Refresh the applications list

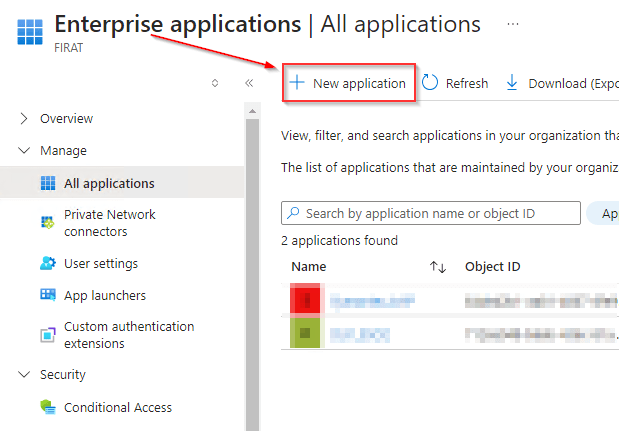456,83
